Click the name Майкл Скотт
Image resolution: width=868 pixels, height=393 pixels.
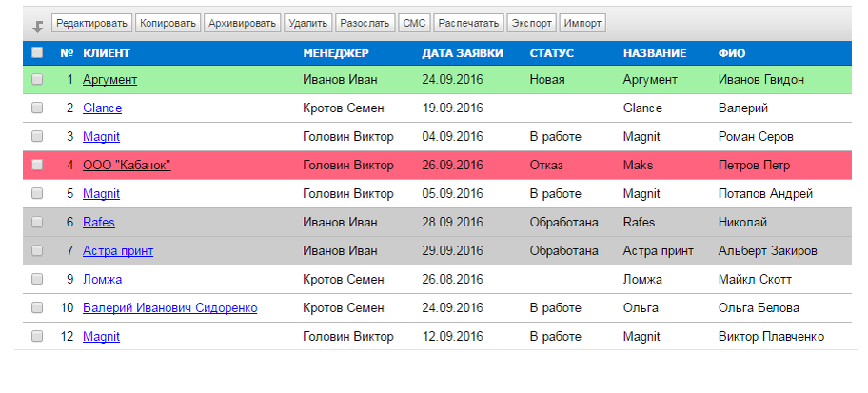(755, 280)
